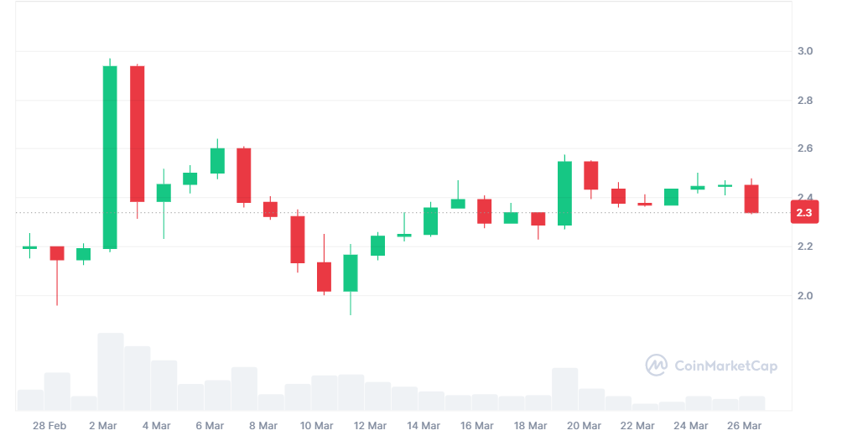868x446 pixels.
Task: Click the 2.6 price axis label
Action: tap(803, 149)
